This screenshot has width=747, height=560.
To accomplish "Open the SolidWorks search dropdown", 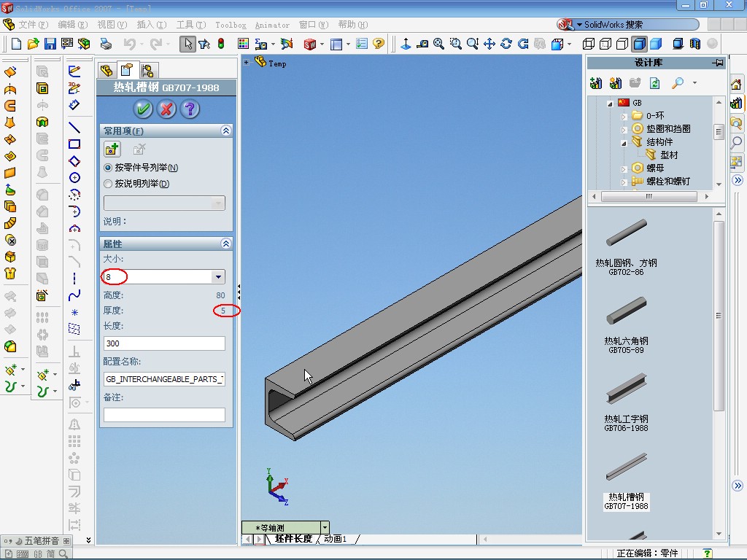I will [579, 25].
